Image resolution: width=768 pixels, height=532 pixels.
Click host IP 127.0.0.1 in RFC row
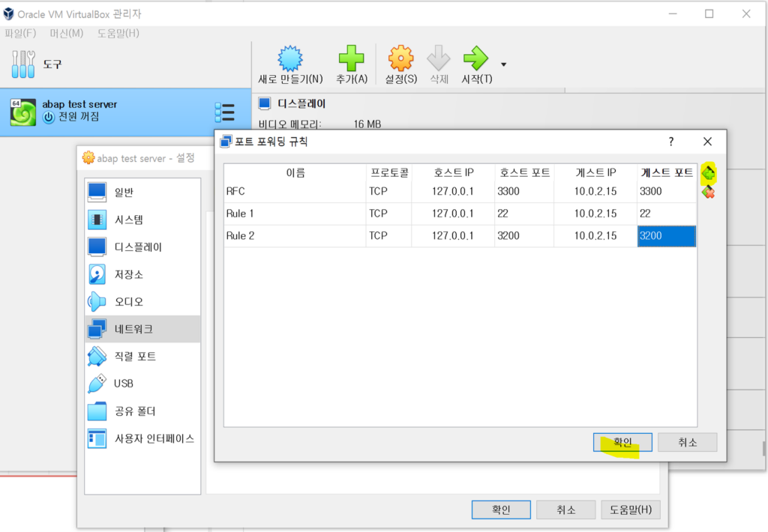pos(453,191)
